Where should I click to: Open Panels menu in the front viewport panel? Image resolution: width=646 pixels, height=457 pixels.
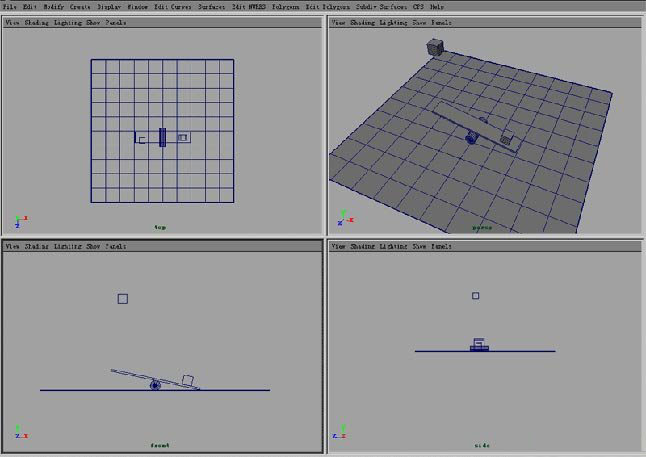(x=116, y=246)
